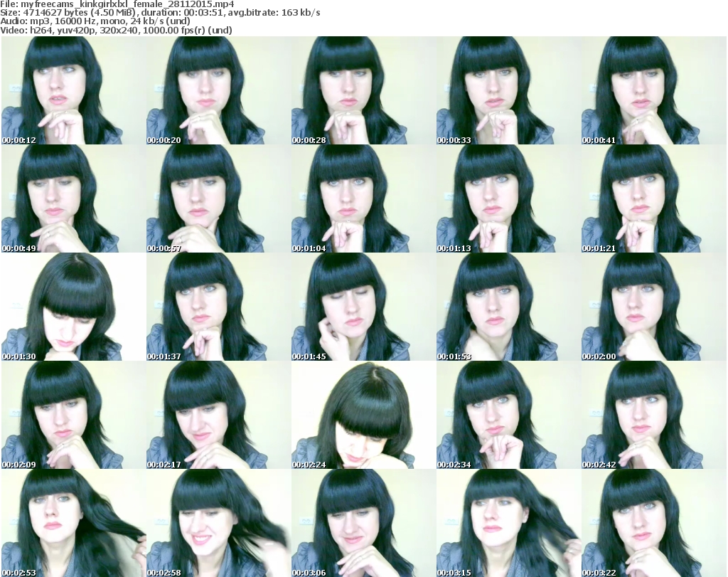Select the frame stamped 00:03:06
Screen dimensions: 728x577
point(363,523)
